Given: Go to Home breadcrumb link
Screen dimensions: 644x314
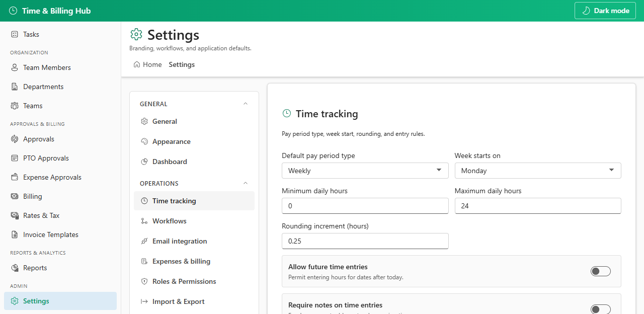Looking at the screenshot, I should [x=148, y=64].
